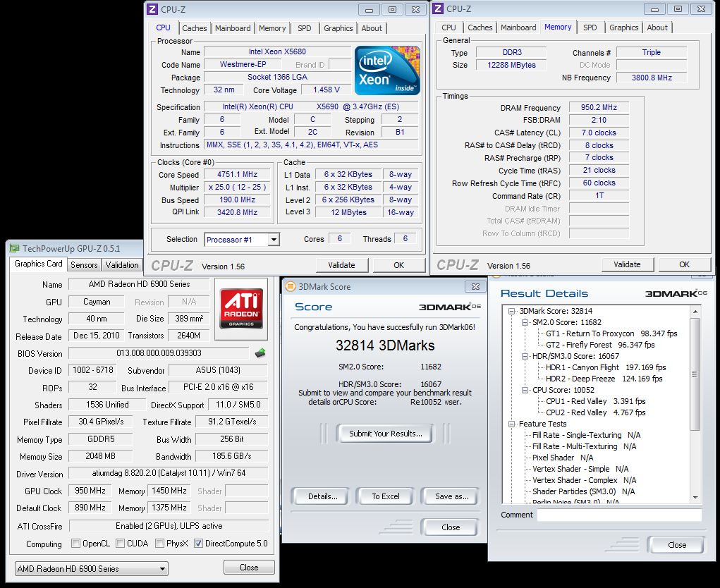Click the green BIOS save chip icon
720x588 pixels.
click(x=260, y=353)
